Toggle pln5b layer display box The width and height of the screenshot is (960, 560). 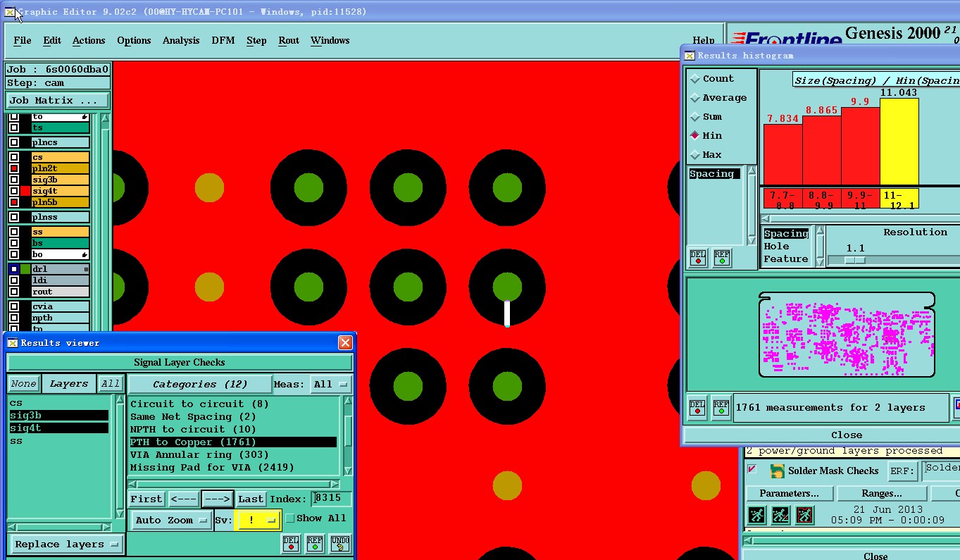pos(13,202)
